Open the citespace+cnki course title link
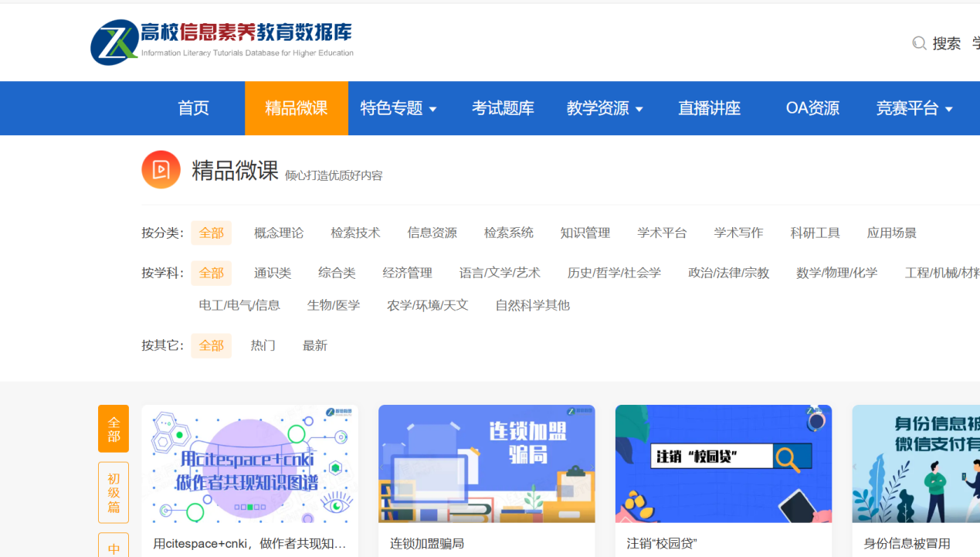The width and height of the screenshot is (980, 557). (x=249, y=544)
